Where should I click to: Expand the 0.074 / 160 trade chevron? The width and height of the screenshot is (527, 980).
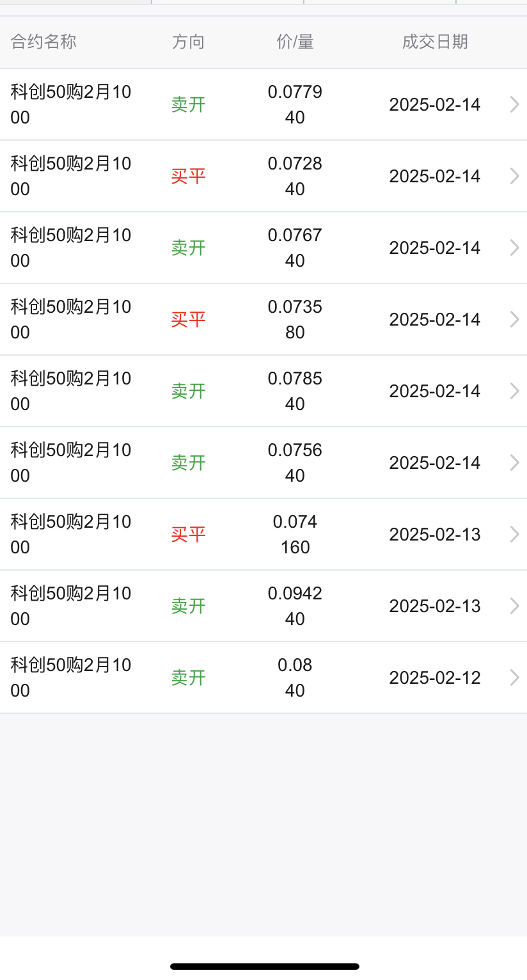click(x=514, y=534)
